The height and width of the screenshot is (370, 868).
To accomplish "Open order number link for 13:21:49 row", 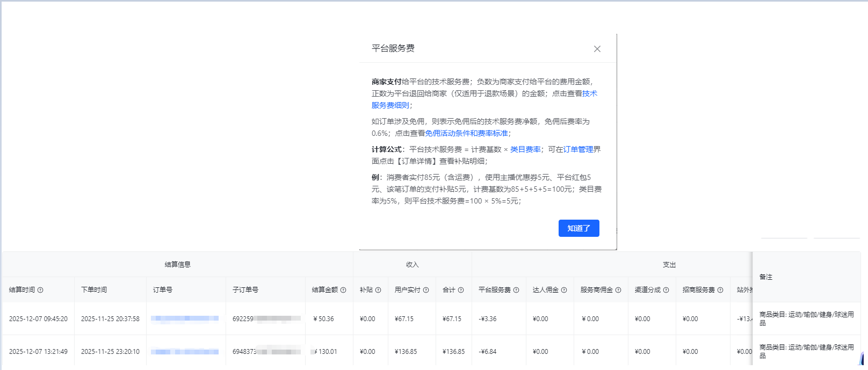I will tap(185, 352).
